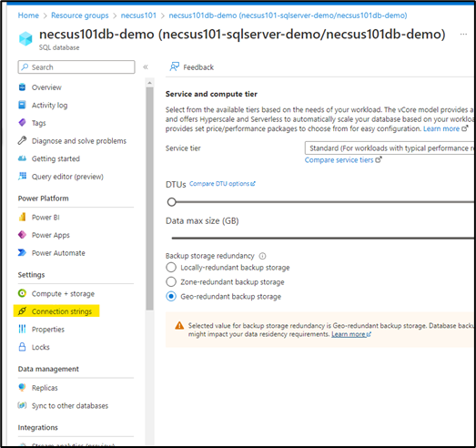Viewport: 476px width, 448px height.
Task: Open Locks menu item
Action: [40, 347]
